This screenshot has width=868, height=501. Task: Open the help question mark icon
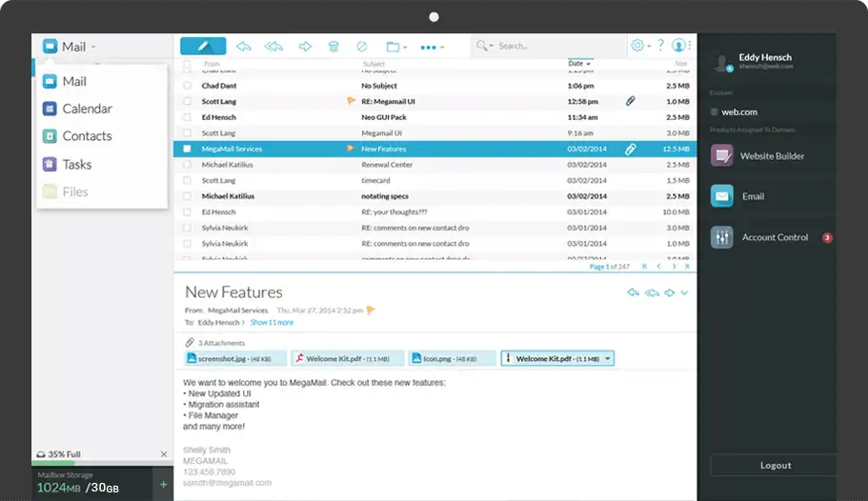660,45
